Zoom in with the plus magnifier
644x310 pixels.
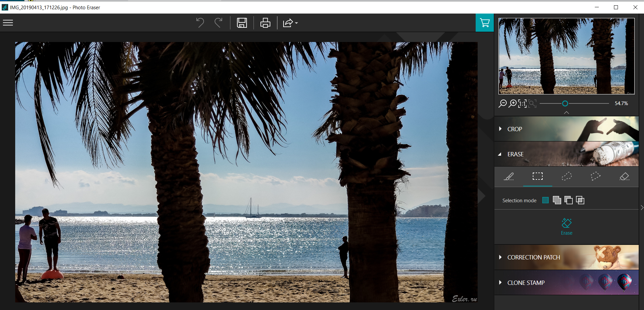[513, 104]
